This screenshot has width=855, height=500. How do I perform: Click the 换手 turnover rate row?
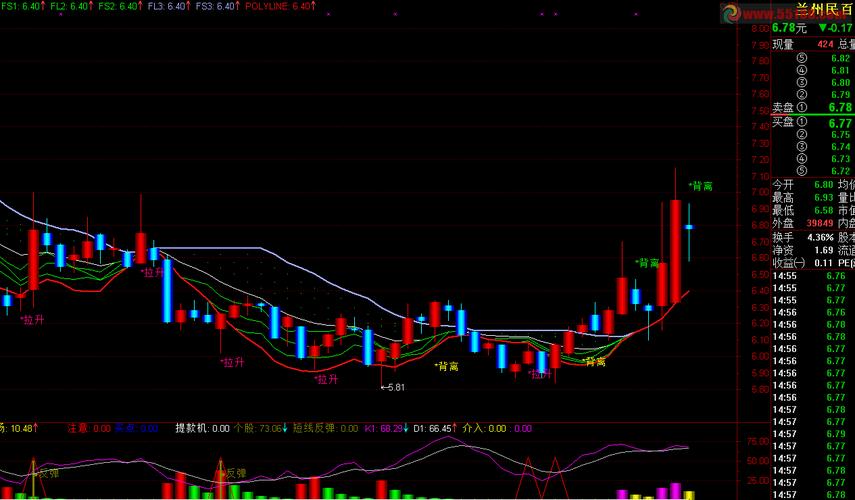802,237
